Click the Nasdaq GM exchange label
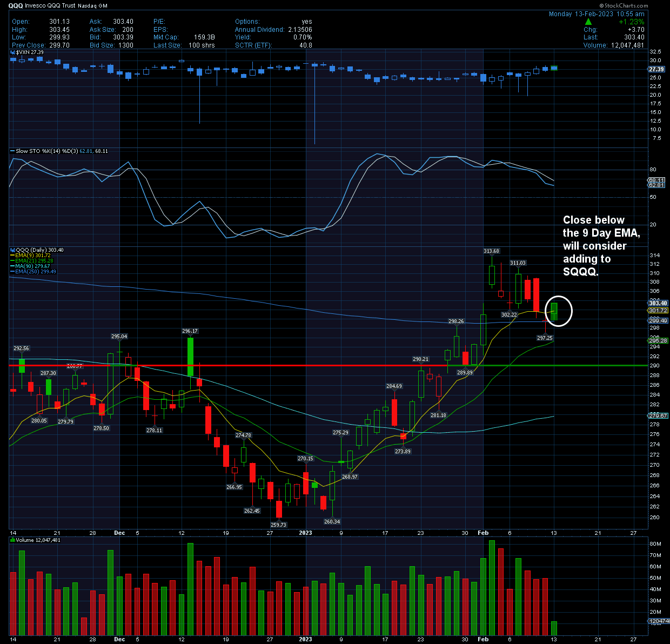 (x=92, y=6)
